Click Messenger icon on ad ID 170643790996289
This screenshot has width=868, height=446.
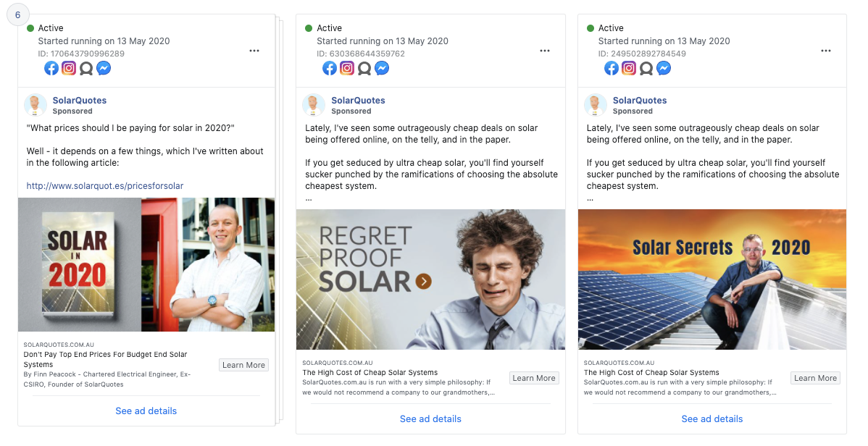tap(104, 68)
